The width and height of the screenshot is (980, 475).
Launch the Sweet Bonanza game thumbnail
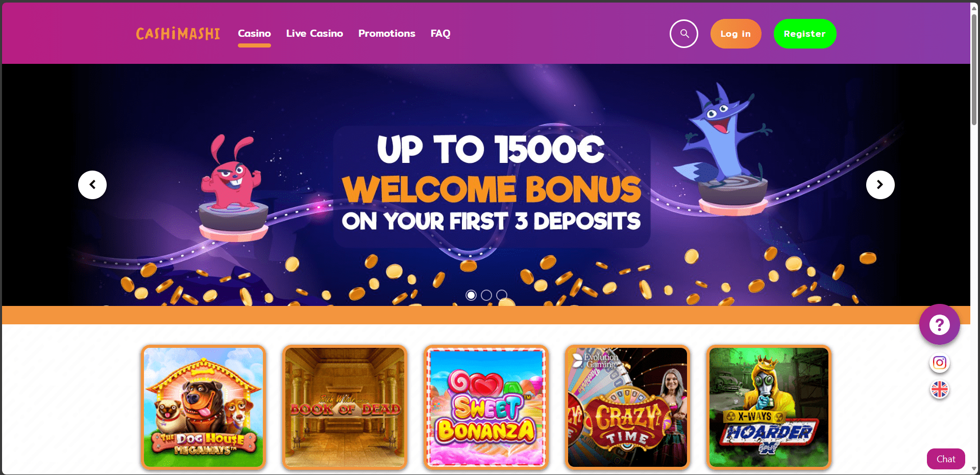point(486,407)
